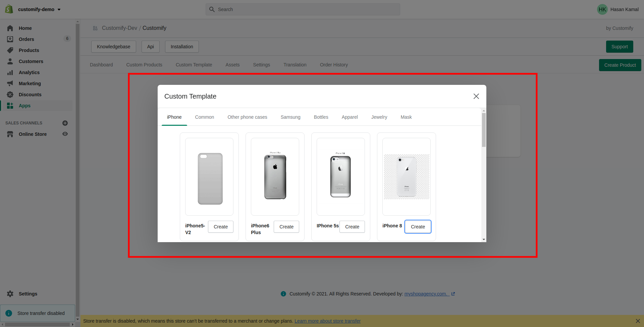Click IPhone 5s template thumbnail
Image resolution: width=644 pixels, height=327 pixels.
coord(341,177)
